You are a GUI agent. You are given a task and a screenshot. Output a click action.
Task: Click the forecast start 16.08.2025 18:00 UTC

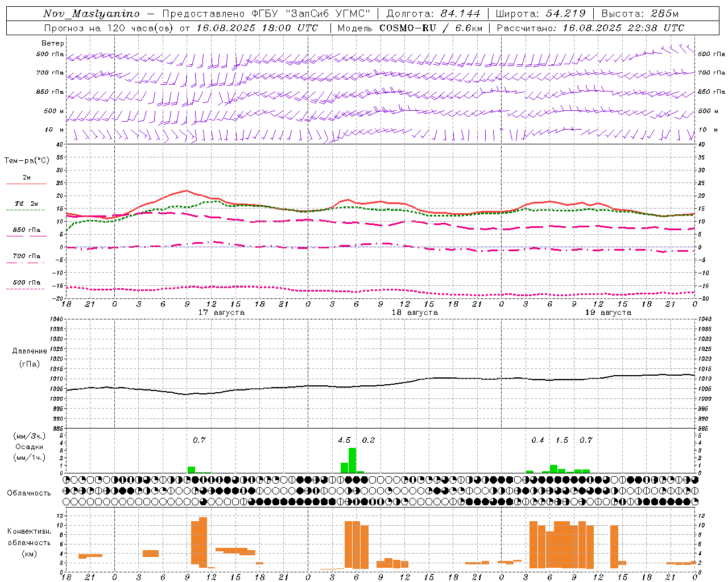pos(257,28)
